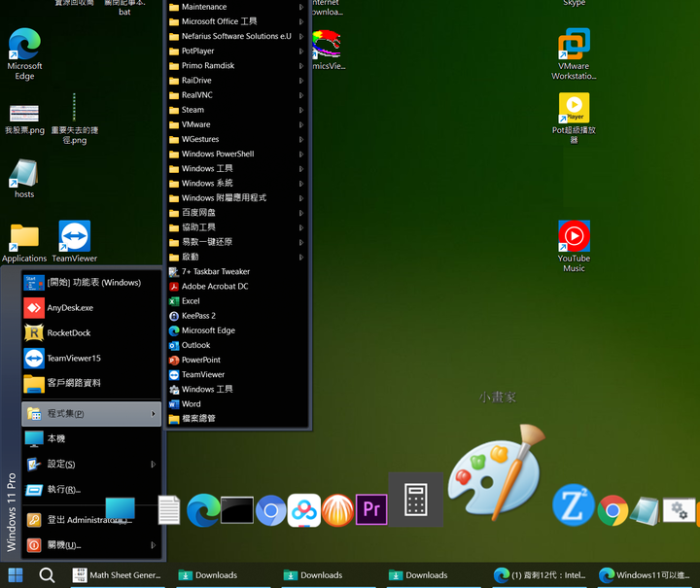The image size is (700, 588).
Task: Select Adobe Acrobat DC menu entry
Action: click(x=236, y=287)
